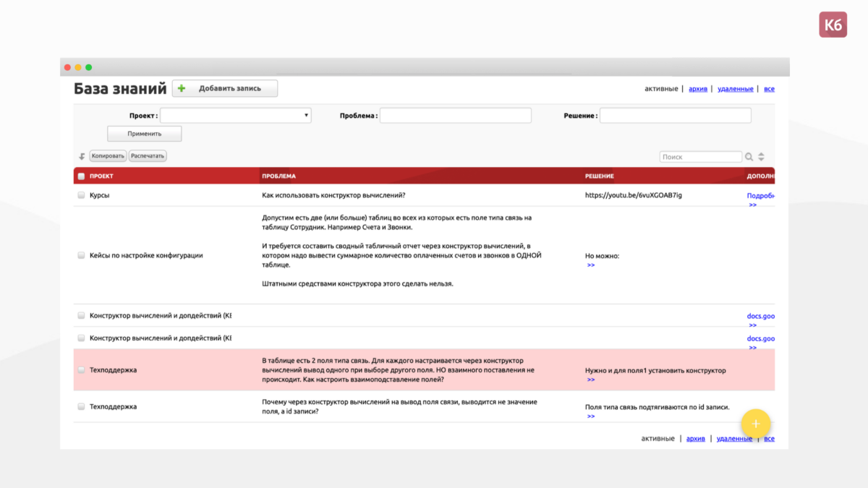
Task: Check the checkbox for the Курсы row
Action: pyautogui.click(x=81, y=194)
